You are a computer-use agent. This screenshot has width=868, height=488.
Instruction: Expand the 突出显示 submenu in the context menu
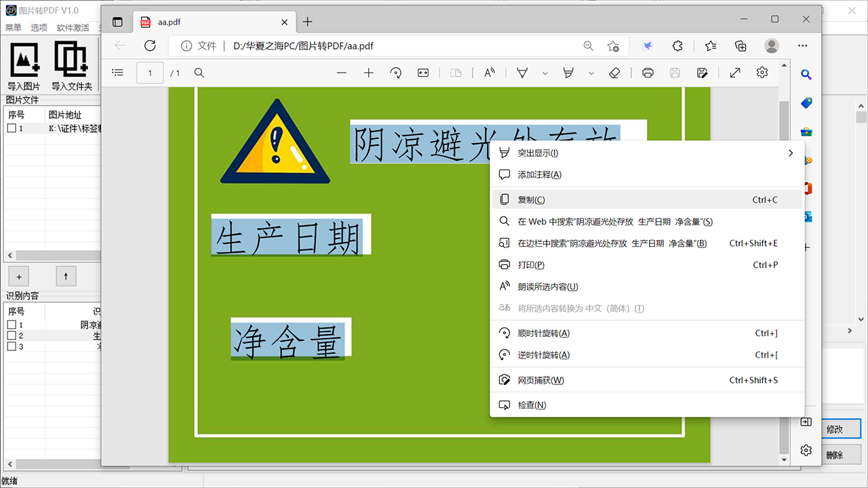[x=790, y=153]
